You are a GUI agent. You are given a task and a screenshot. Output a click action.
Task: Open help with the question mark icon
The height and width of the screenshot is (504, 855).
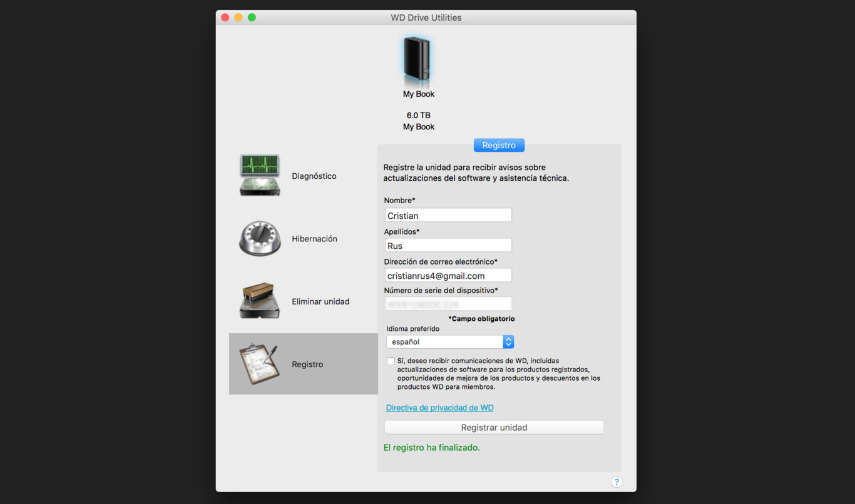(x=617, y=481)
